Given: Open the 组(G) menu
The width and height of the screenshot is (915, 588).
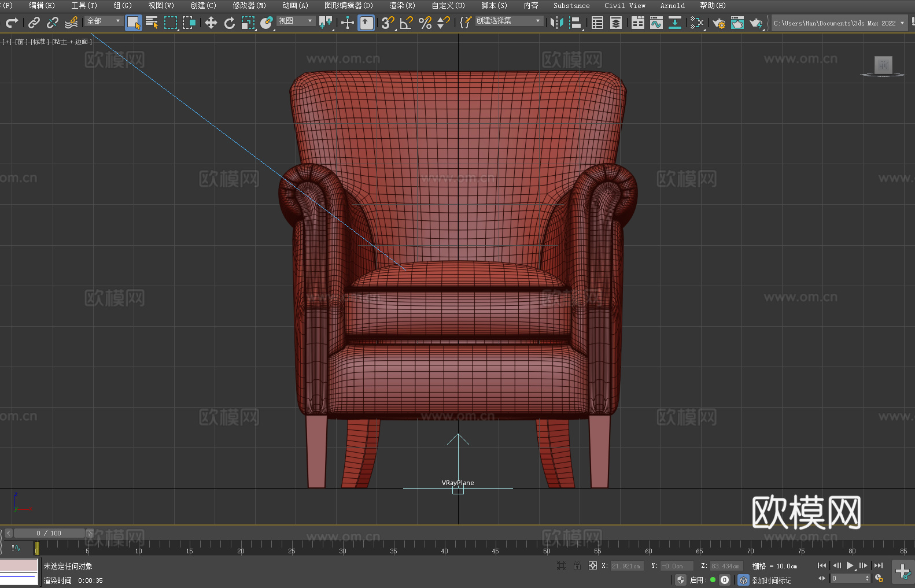Looking at the screenshot, I should click(x=122, y=5).
